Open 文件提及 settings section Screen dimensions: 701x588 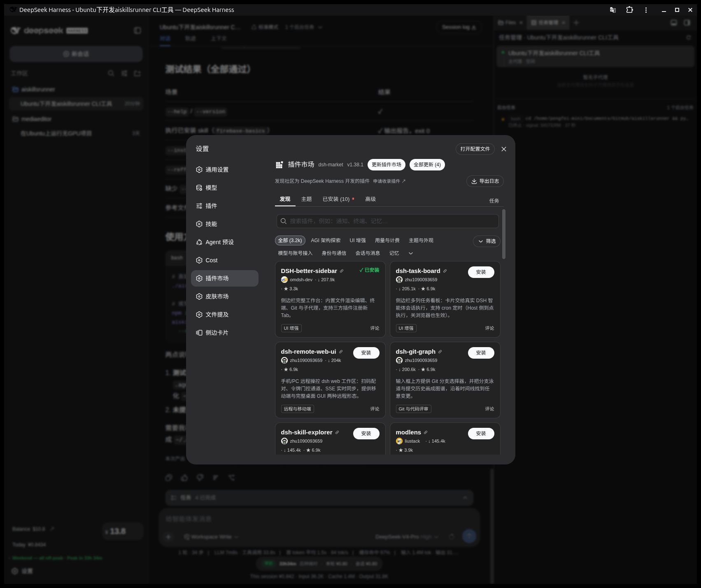pos(225,315)
